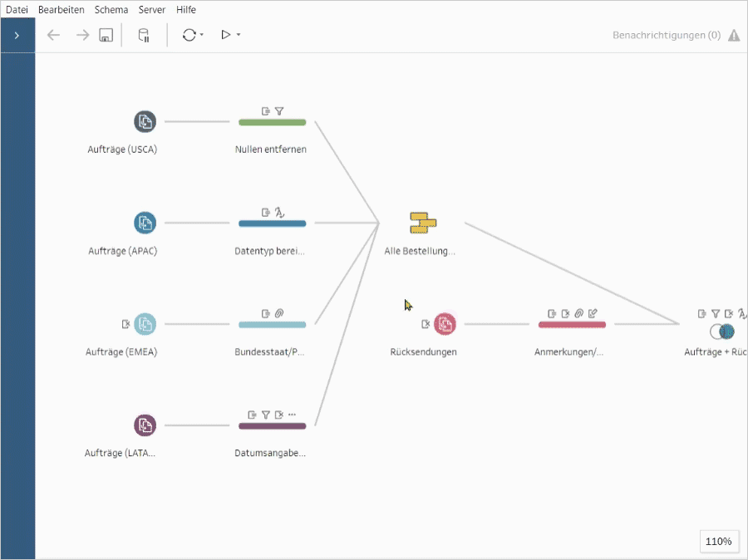Image resolution: width=748 pixels, height=560 pixels.
Task: Click the Benachrichtigungen (0) link
Action: point(665,35)
